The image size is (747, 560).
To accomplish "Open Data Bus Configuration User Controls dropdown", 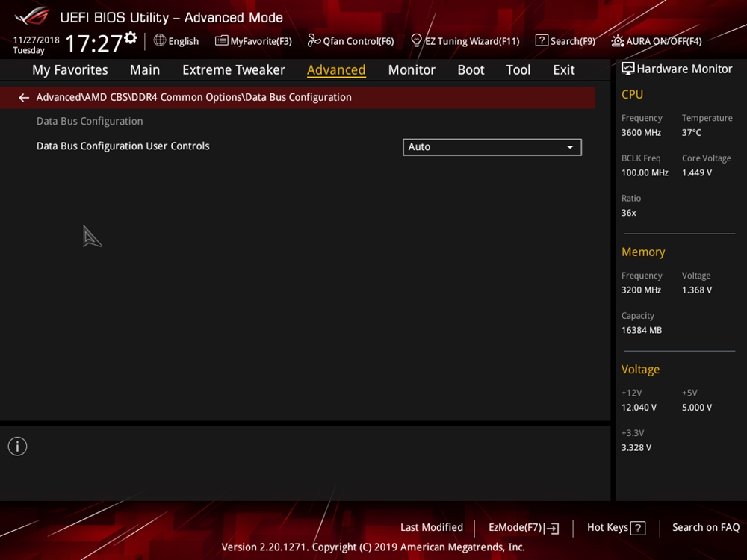I will pyautogui.click(x=492, y=147).
